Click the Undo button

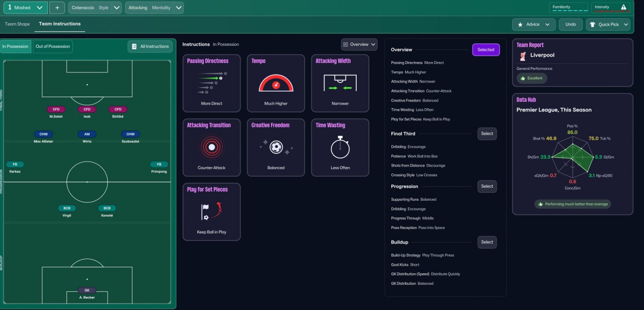(x=571, y=24)
